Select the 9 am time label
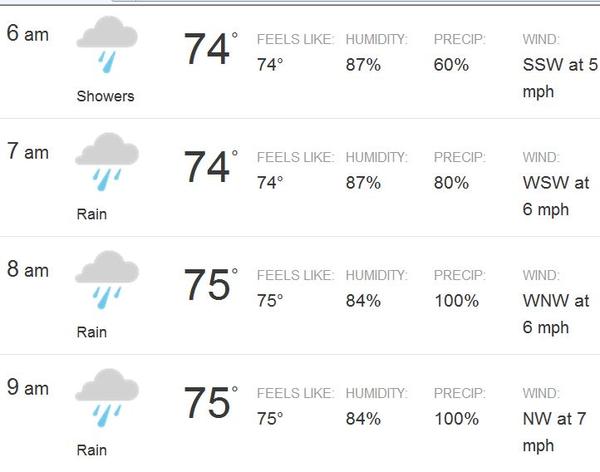The width and height of the screenshot is (600, 472). click(28, 387)
